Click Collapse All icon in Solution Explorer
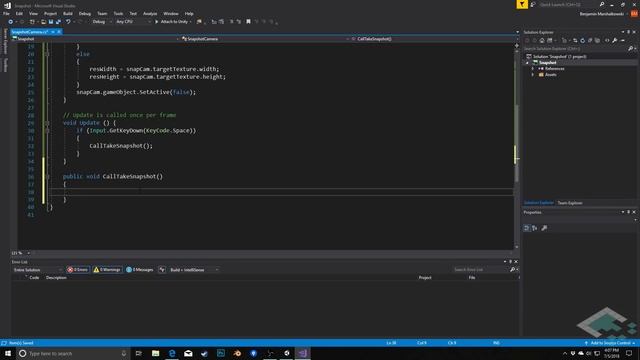The width and height of the screenshot is (640, 360). point(590,40)
